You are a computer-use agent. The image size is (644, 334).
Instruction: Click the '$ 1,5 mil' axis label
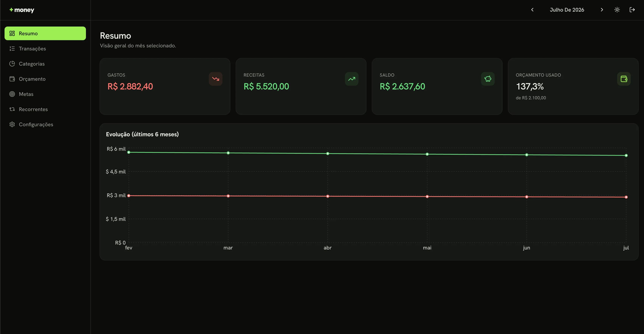(x=115, y=219)
